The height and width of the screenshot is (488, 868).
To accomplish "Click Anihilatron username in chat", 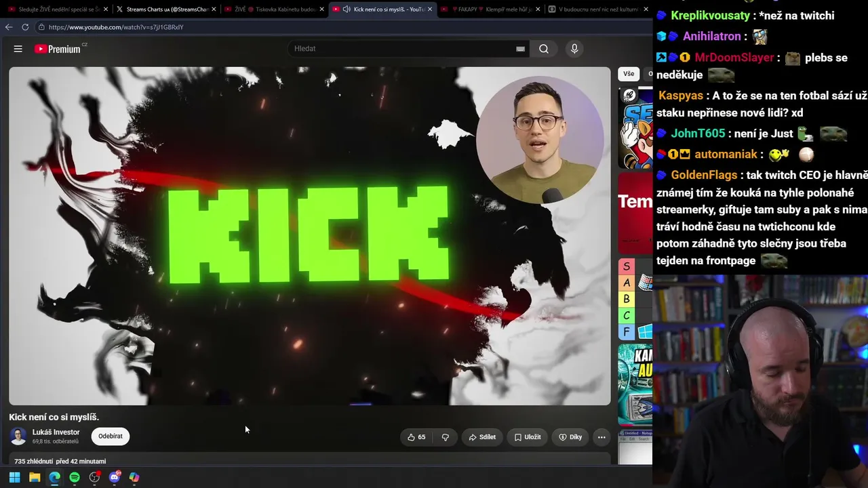I will (x=711, y=37).
